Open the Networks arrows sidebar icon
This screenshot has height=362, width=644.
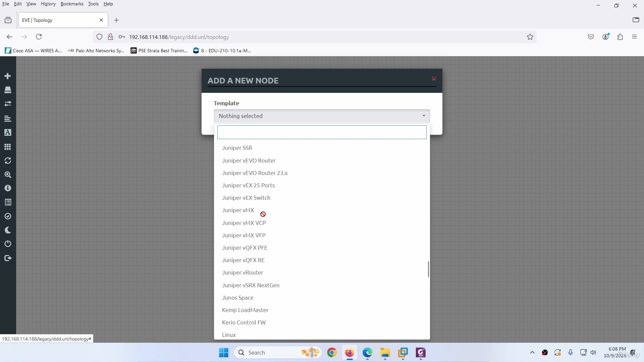click(x=8, y=104)
